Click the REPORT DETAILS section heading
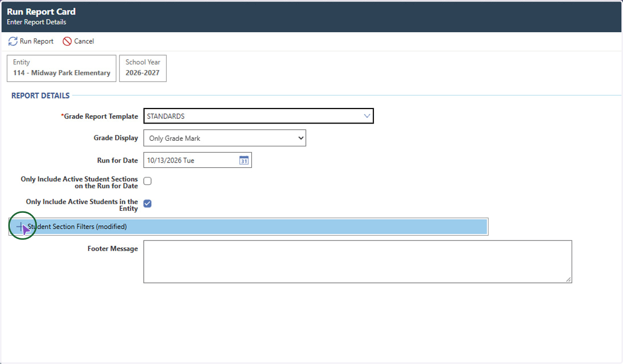Screen dimensions: 623x364 40,96
